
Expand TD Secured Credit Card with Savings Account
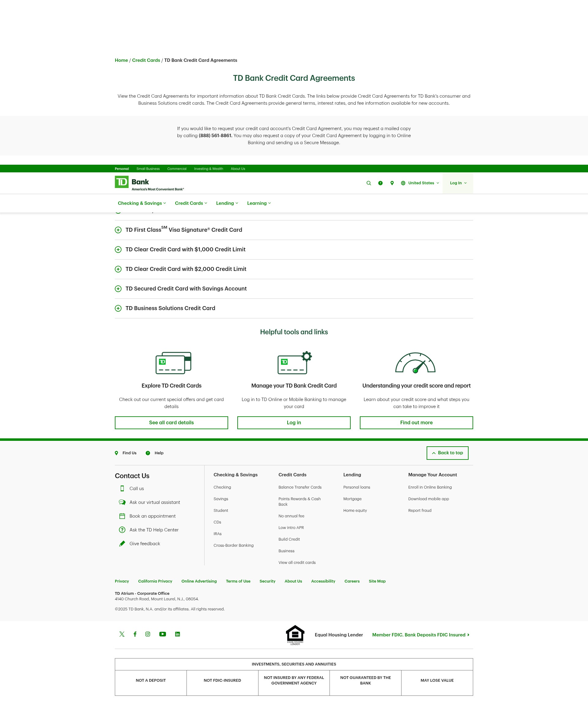(294, 289)
